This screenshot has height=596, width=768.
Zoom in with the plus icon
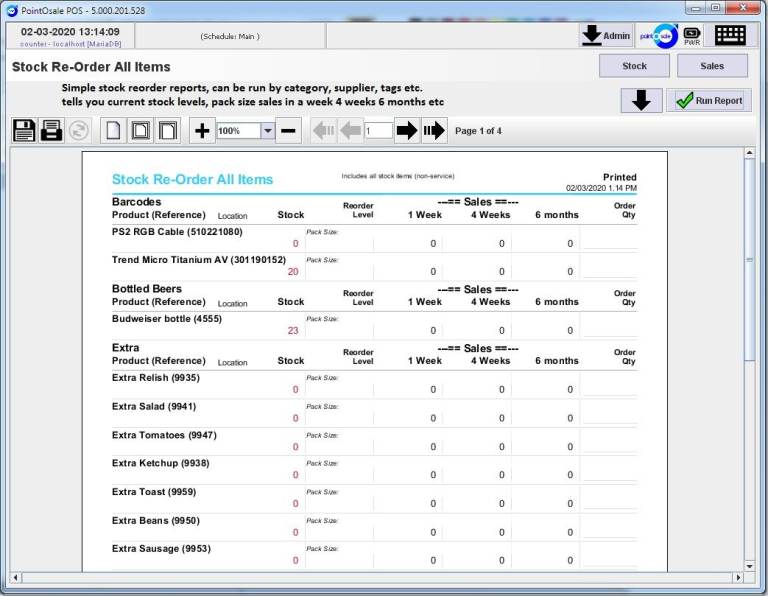click(x=202, y=131)
